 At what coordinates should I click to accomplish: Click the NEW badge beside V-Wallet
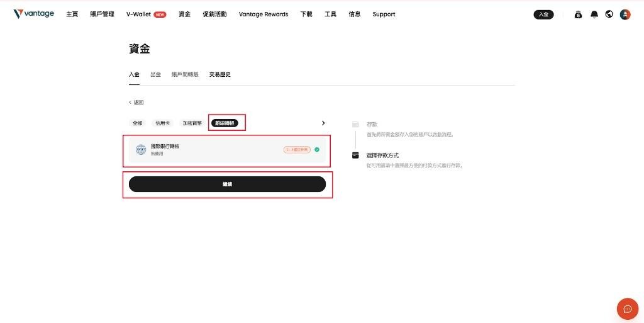160,14
